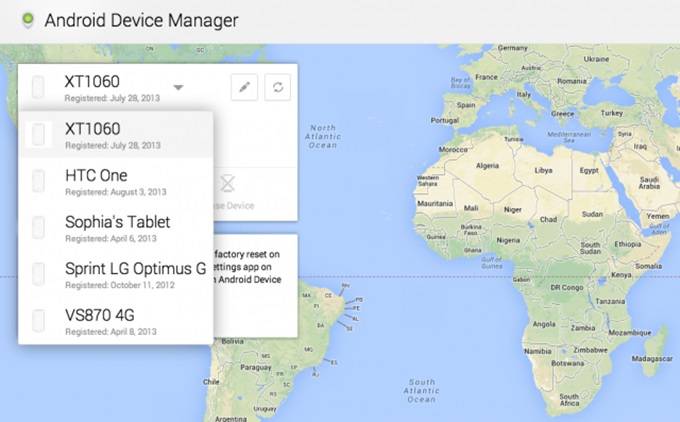
Task: Click the Angola label on the map
Action: tap(544, 324)
